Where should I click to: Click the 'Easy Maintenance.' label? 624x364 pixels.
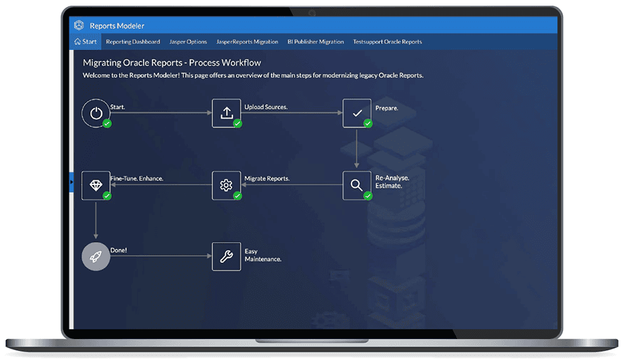click(263, 255)
